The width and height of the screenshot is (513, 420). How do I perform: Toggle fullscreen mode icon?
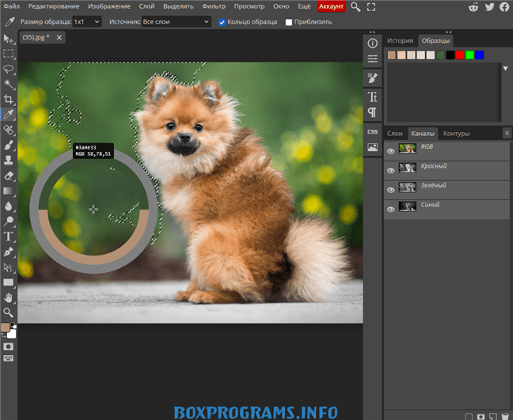371,7
